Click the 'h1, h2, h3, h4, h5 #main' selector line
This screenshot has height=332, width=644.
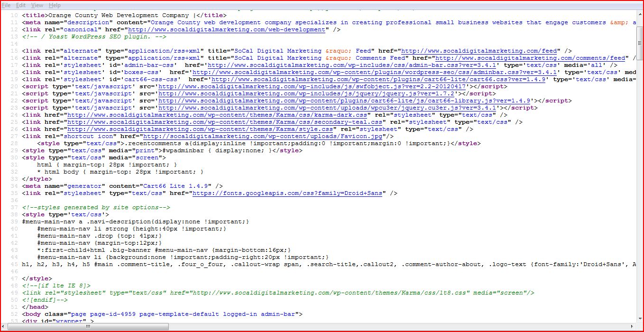click(328, 264)
